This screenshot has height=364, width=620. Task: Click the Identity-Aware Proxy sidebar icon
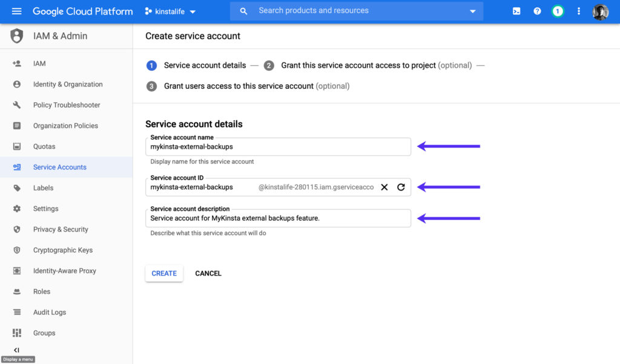18,270
